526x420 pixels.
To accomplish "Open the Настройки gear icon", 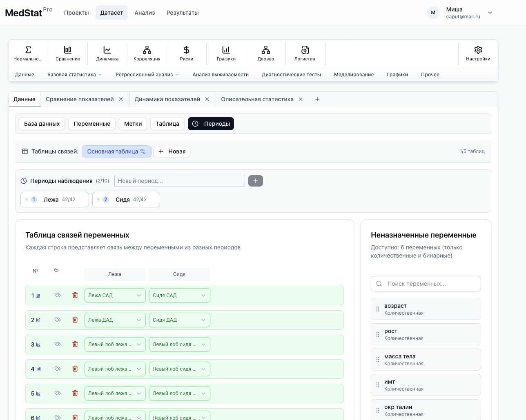I will [x=478, y=53].
